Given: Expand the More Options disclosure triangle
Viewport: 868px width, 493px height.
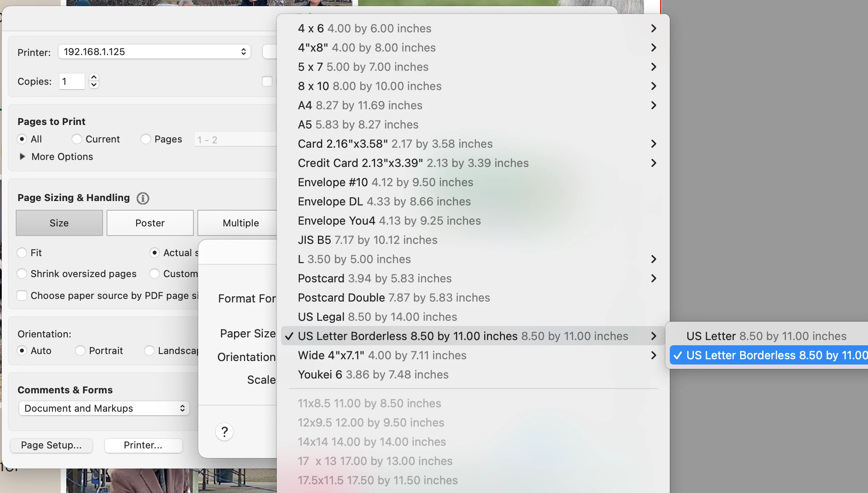Looking at the screenshot, I should pos(22,157).
